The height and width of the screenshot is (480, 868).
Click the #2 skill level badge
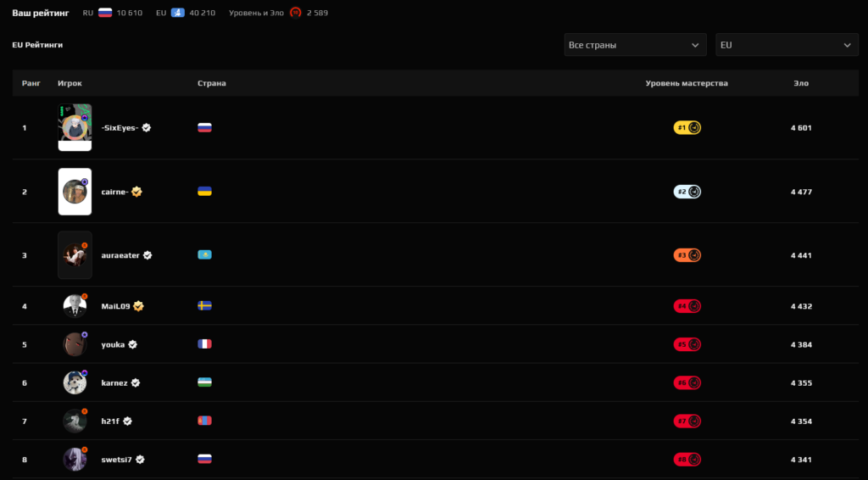[x=687, y=192]
